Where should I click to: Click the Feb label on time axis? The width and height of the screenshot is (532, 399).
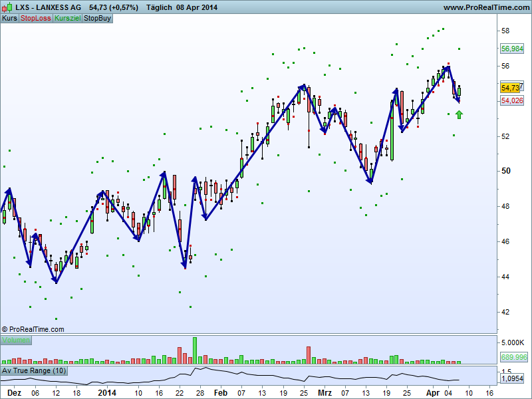tap(221, 393)
